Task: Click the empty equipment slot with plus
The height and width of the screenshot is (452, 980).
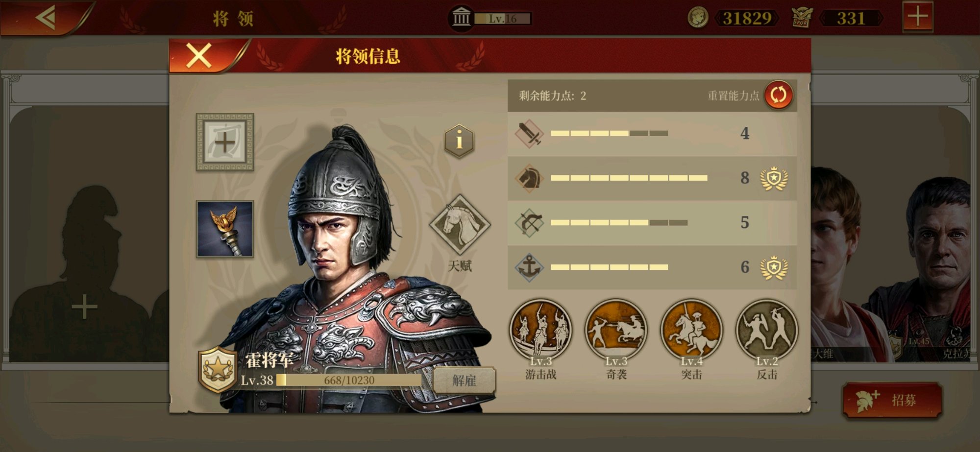Action: (225, 143)
